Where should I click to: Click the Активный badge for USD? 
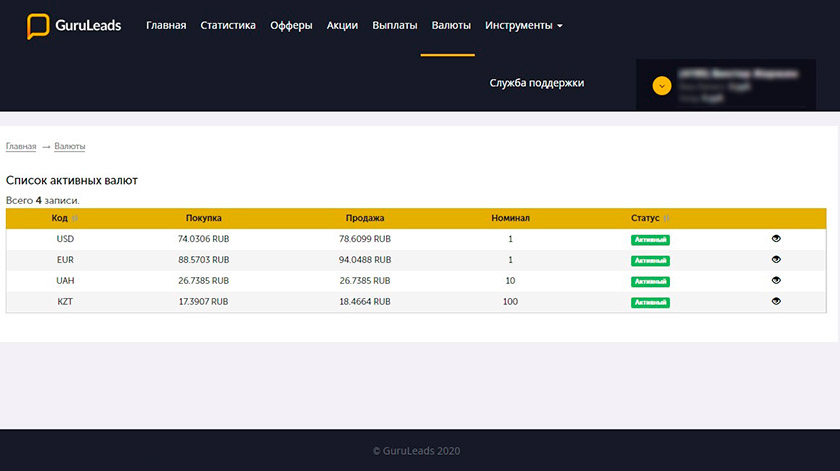pos(650,240)
